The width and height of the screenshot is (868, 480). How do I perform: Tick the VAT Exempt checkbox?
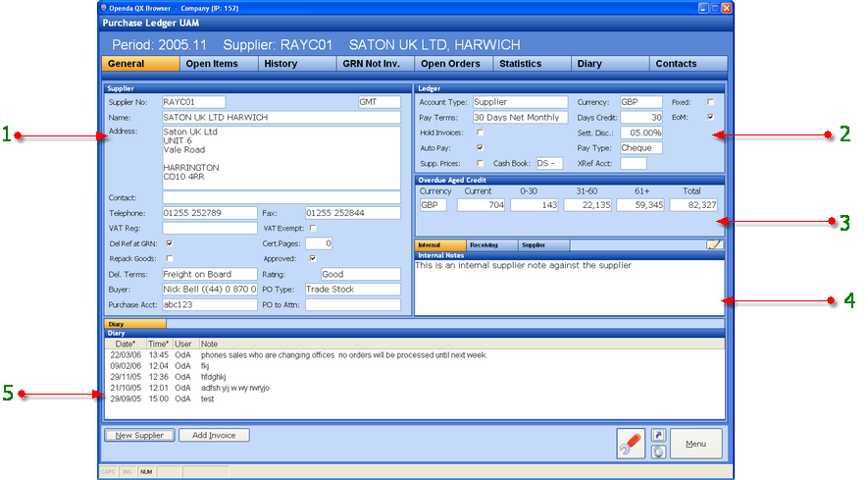tap(313, 228)
